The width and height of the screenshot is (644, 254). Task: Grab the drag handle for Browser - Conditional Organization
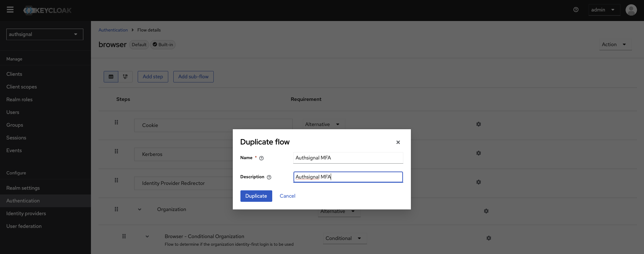[x=124, y=236]
